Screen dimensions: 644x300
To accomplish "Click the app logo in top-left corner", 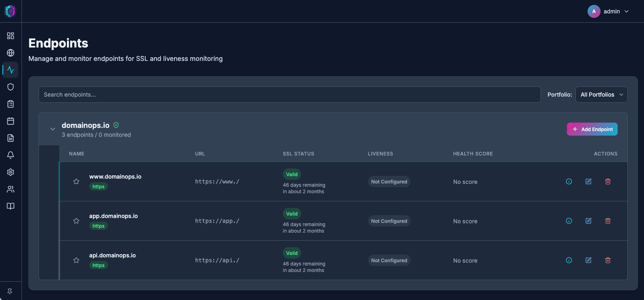I will coord(10,11).
